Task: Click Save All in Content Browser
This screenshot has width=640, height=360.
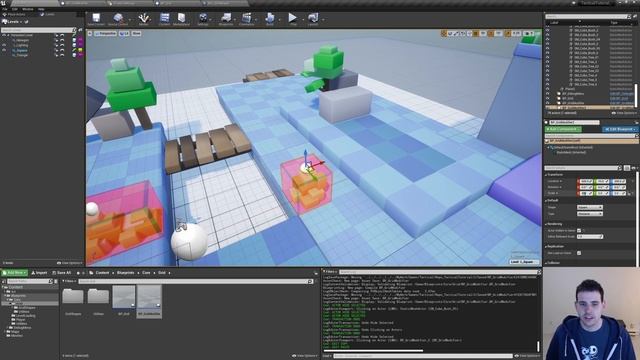Action: 62,273
